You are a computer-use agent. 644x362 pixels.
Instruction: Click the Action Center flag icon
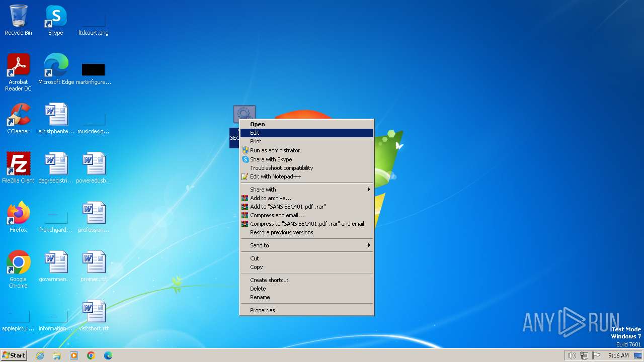click(596, 355)
